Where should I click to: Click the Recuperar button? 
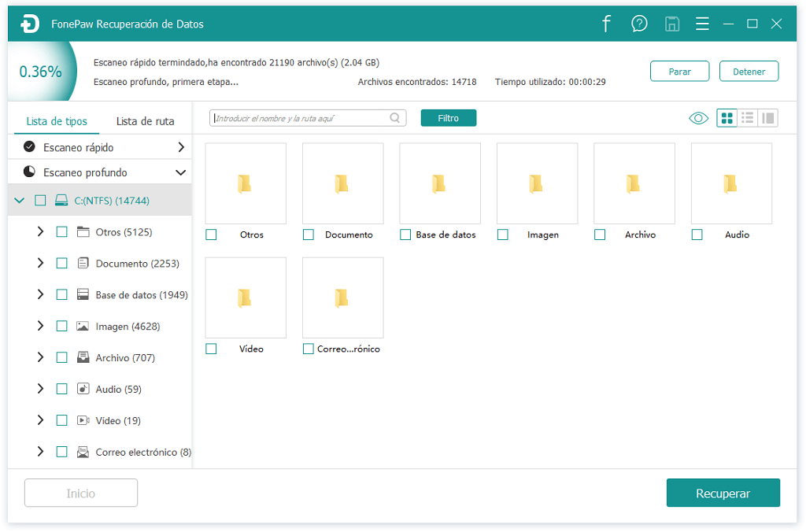(723, 493)
